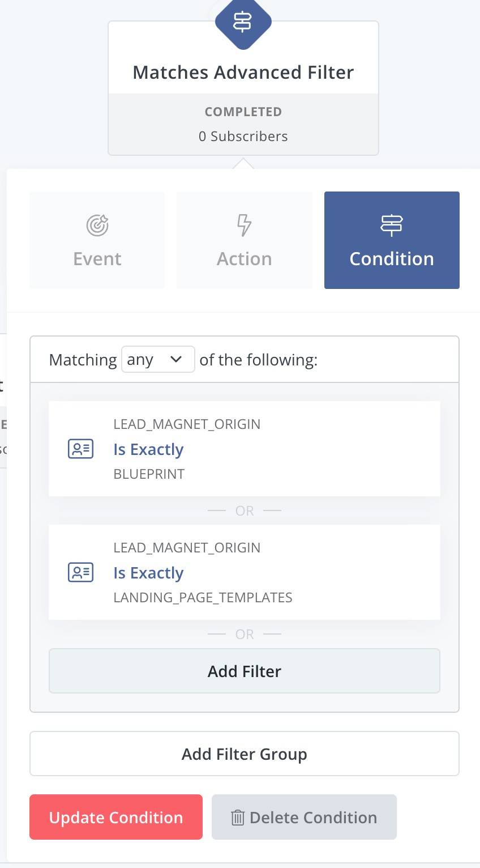Click the signpost diamond icon atop the node
Image resolution: width=480 pixels, height=868 pixels.
pyautogui.click(x=243, y=22)
